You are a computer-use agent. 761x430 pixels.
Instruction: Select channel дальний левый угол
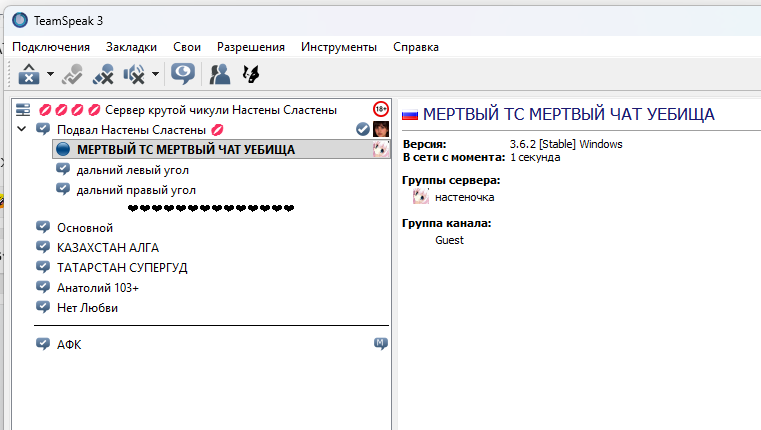(132, 170)
